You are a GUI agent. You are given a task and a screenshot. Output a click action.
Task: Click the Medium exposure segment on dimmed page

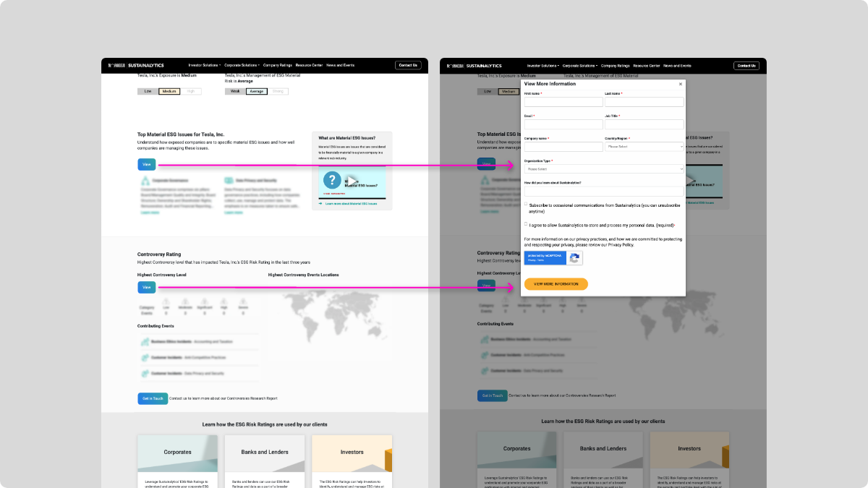point(509,91)
